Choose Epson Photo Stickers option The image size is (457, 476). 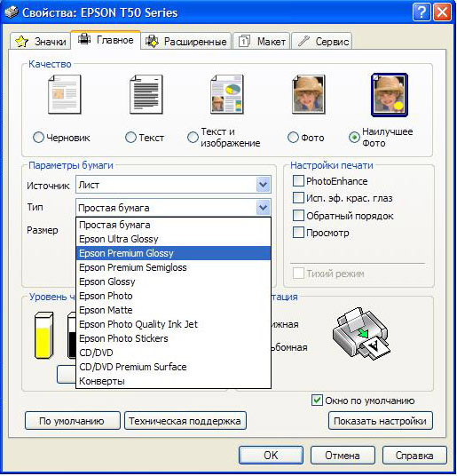tap(173, 338)
